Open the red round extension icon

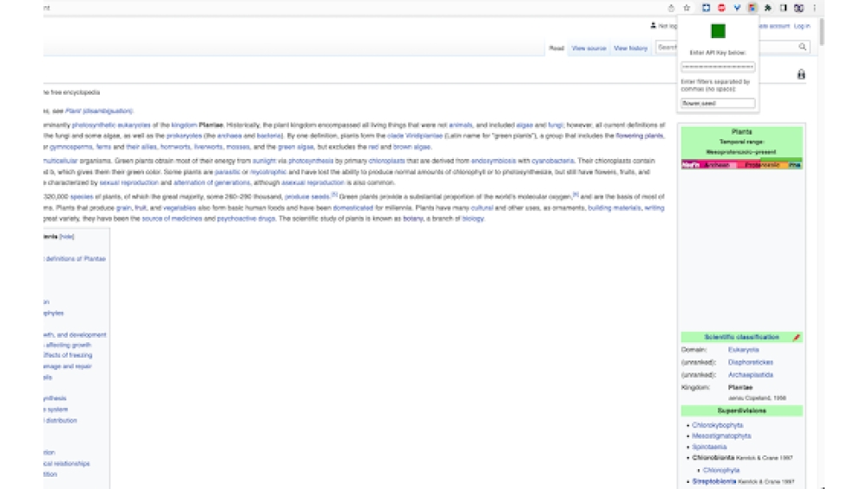coord(721,8)
